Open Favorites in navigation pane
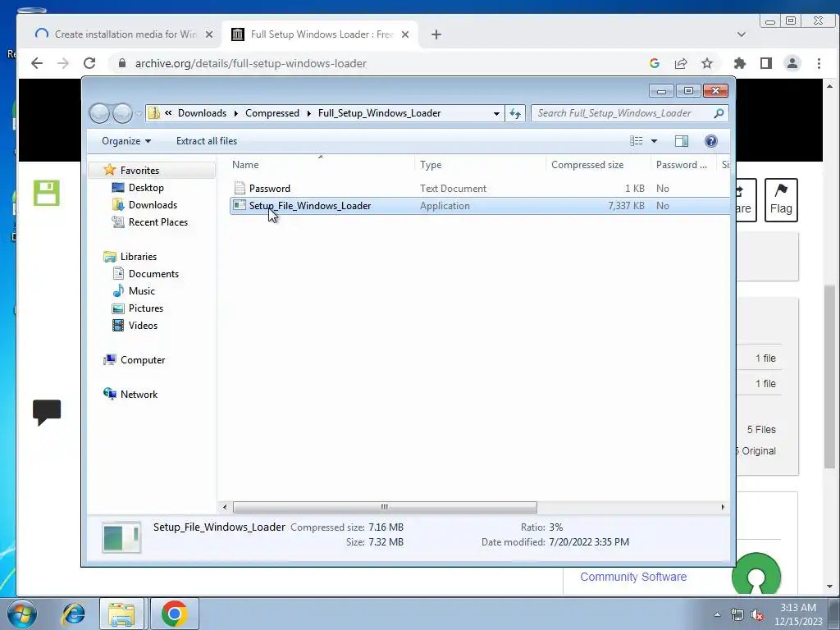Viewport: 840px width, 630px height. 139,171
